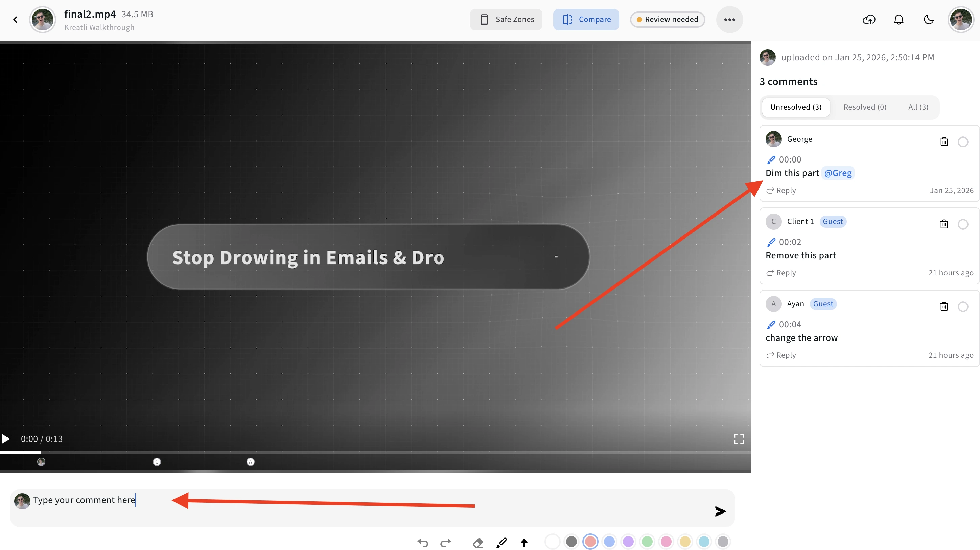Pick the blue annotation color

point(609,542)
